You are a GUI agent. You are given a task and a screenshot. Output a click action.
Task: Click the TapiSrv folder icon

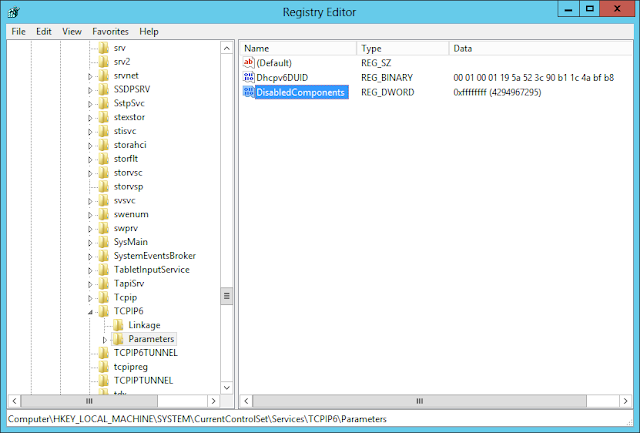click(104, 284)
